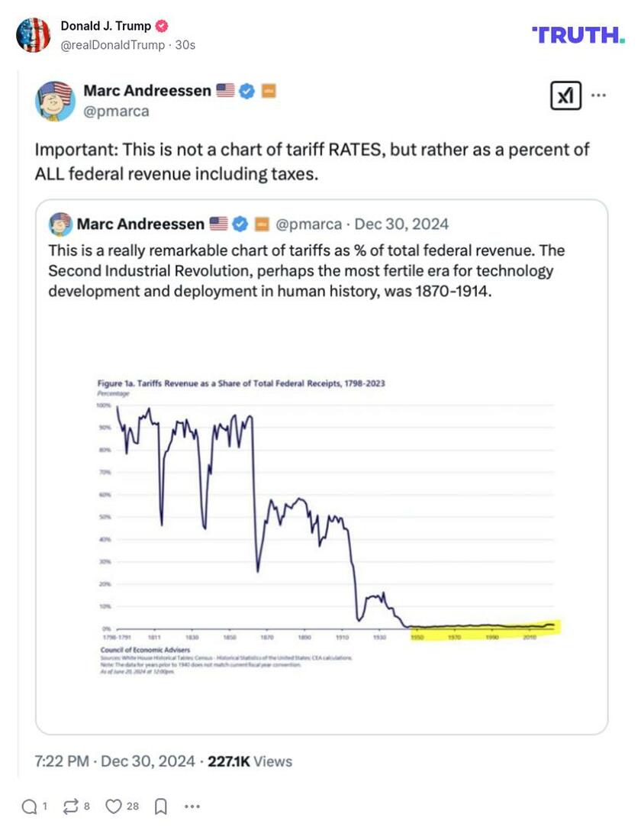Image resolution: width=641 pixels, height=840 pixels.
Task: Click Donald J. Trump's red verified badge
Action: point(162,26)
